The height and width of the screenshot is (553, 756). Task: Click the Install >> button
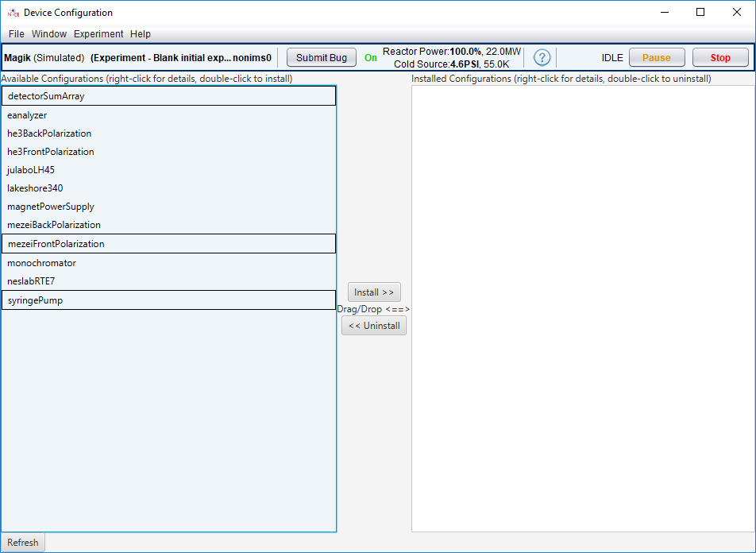(374, 292)
